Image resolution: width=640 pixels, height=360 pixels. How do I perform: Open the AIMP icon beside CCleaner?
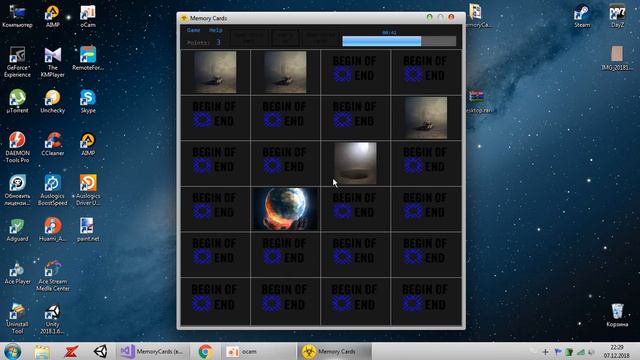pos(88,144)
